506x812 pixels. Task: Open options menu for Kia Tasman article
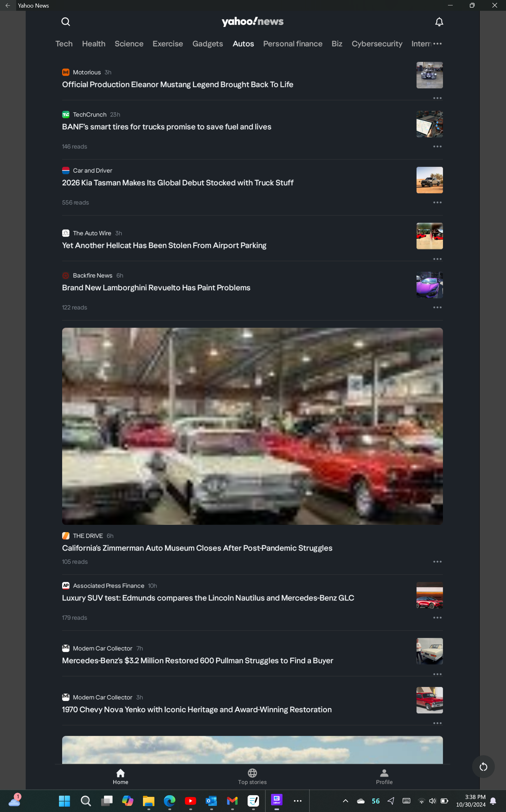pos(438,202)
